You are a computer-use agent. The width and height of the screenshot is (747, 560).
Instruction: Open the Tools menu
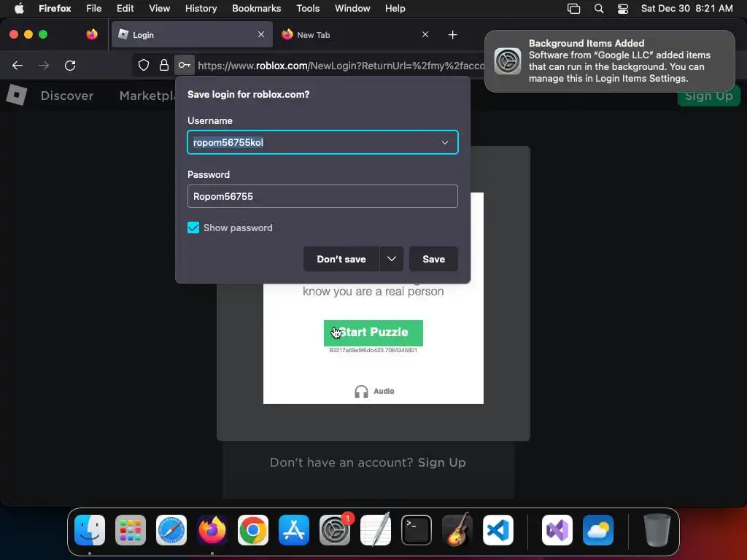308,9
